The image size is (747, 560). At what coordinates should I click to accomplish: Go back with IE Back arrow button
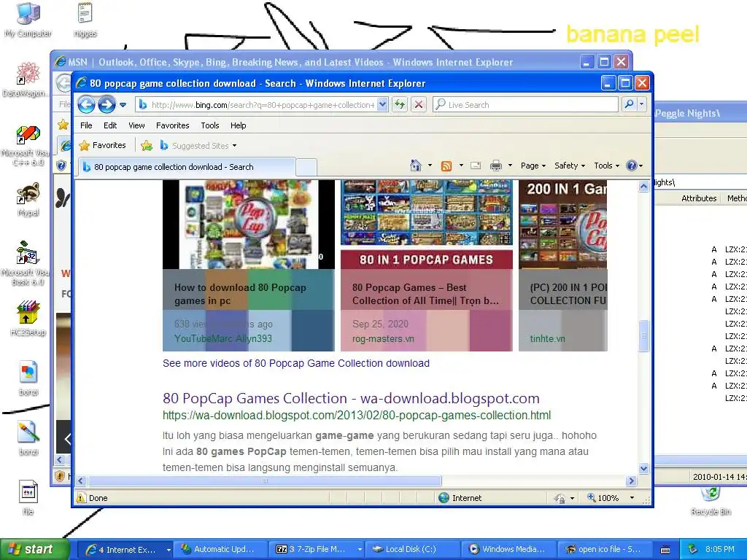pos(86,104)
